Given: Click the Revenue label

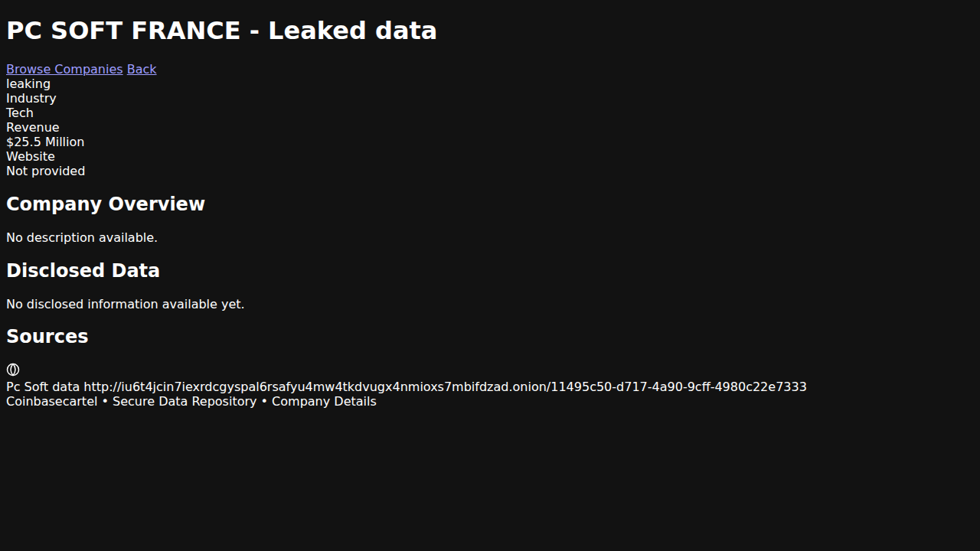Looking at the screenshot, I should click(33, 127).
